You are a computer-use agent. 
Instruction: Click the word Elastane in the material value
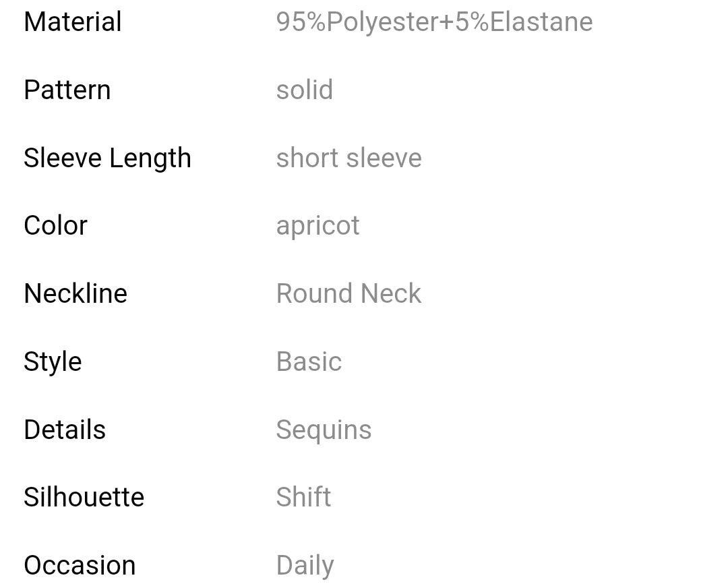pyautogui.click(x=541, y=22)
